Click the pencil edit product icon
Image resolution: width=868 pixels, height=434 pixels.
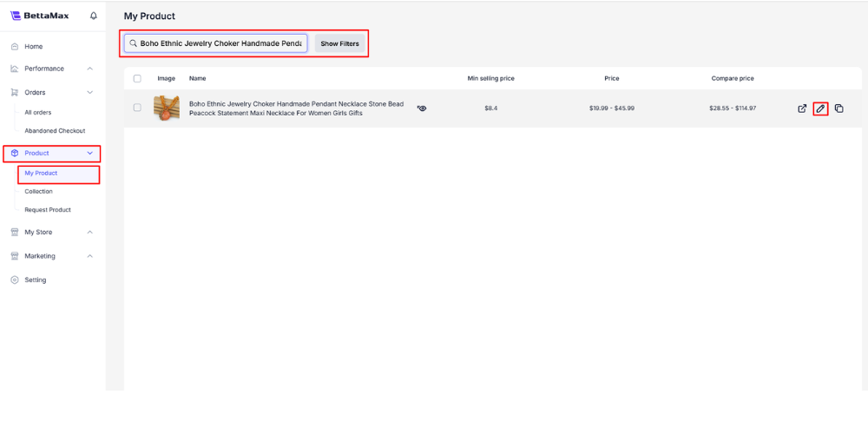coord(820,108)
